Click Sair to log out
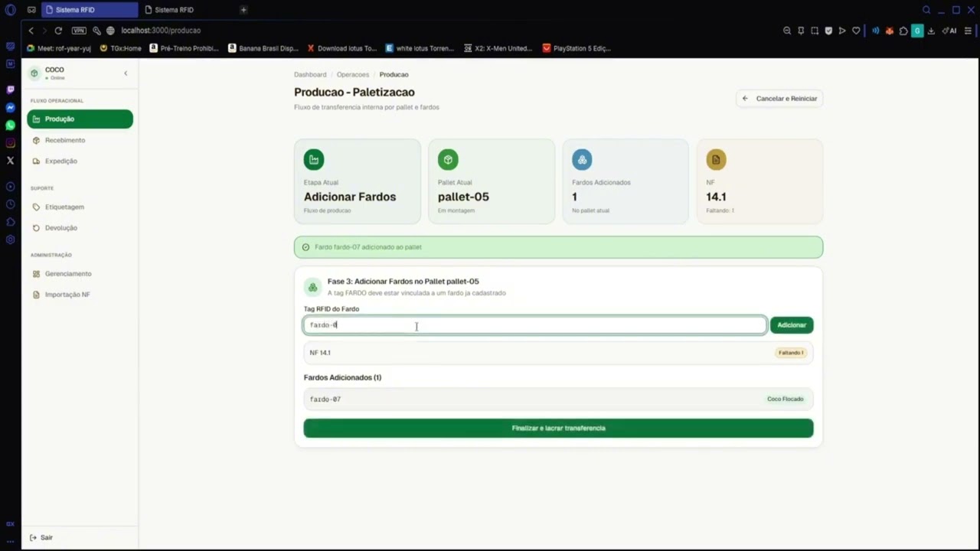This screenshot has height=551, width=980. tap(41, 537)
